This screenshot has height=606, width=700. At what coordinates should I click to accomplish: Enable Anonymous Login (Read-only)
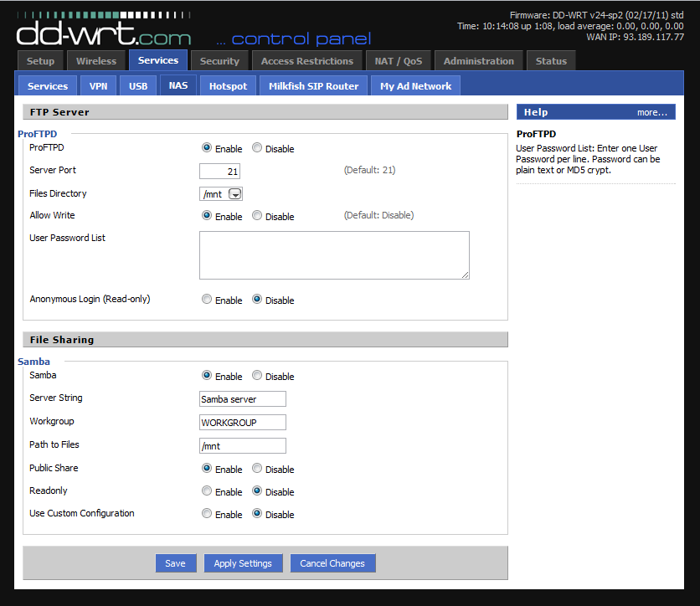click(207, 300)
